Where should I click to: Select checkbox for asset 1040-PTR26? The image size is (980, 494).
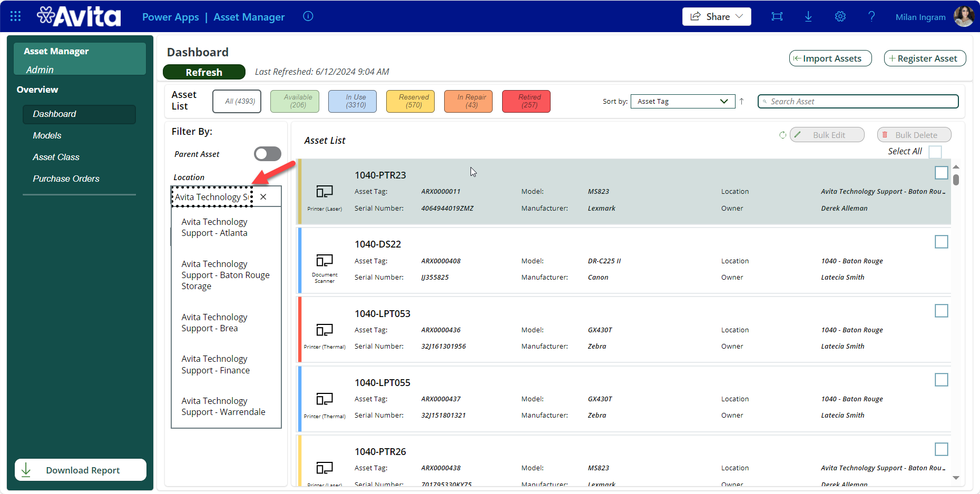click(x=941, y=449)
